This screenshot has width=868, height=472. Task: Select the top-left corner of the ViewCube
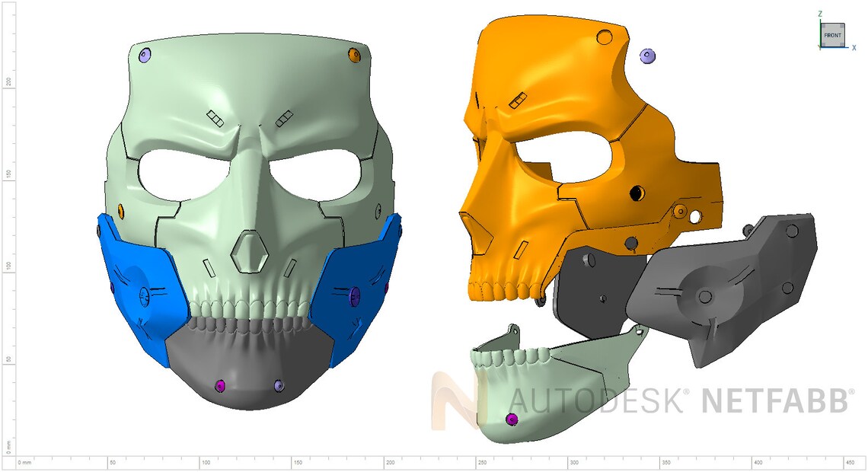pos(823,25)
